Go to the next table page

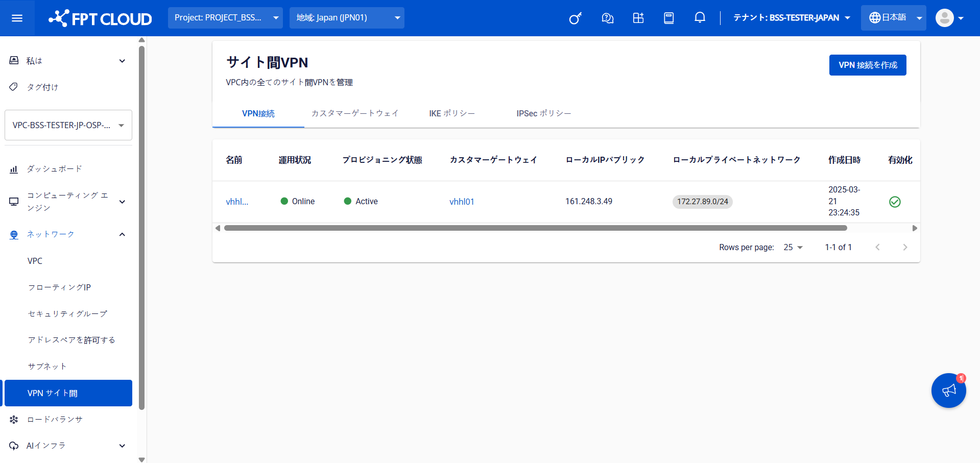point(905,247)
